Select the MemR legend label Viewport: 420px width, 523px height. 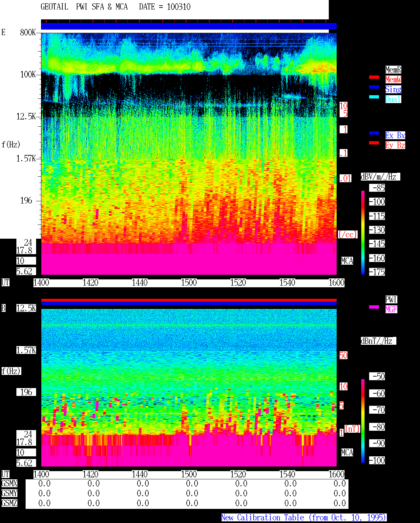[x=393, y=70]
